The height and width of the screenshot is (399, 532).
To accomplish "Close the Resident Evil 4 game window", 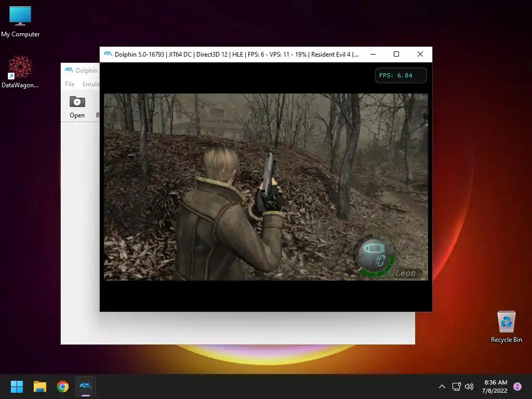I will tap(420, 54).
